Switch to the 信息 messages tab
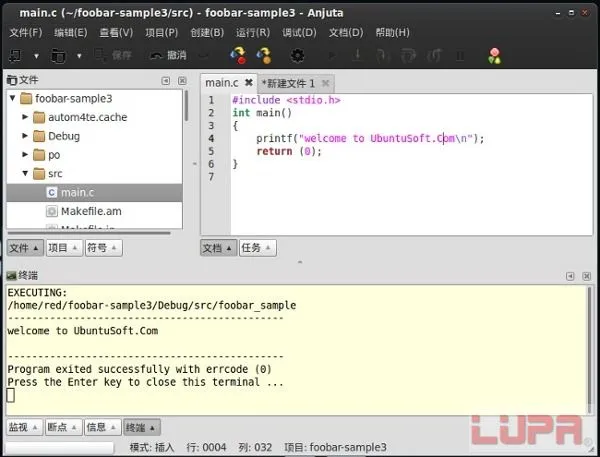The width and height of the screenshot is (600, 457). coord(102,427)
